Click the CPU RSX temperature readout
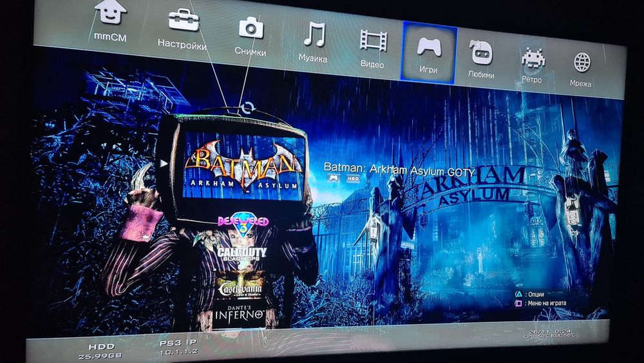 [x=549, y=336]
